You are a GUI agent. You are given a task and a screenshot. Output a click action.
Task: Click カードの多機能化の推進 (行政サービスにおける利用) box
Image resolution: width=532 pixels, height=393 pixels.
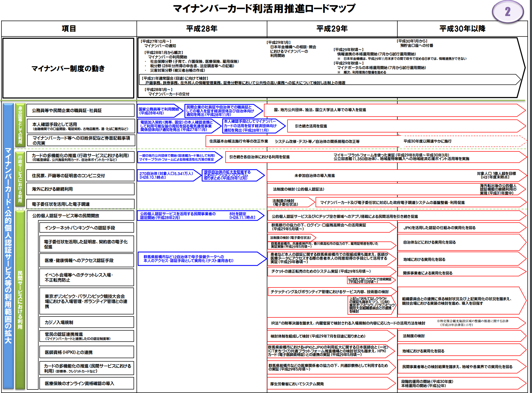tap(80, 157)
